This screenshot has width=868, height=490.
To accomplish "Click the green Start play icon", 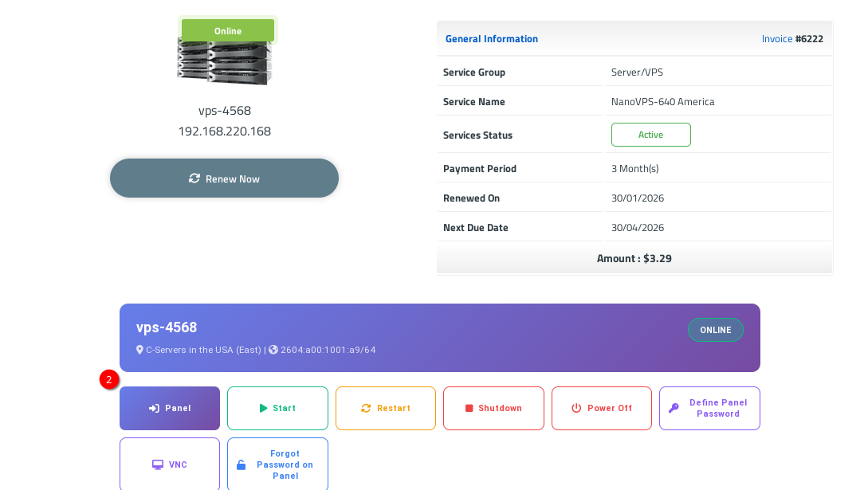I will click(263, 409).
